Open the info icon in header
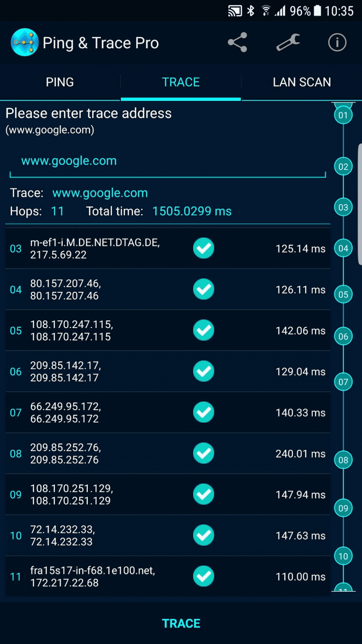This screenshot has width=362, height=644. [337, 43]
